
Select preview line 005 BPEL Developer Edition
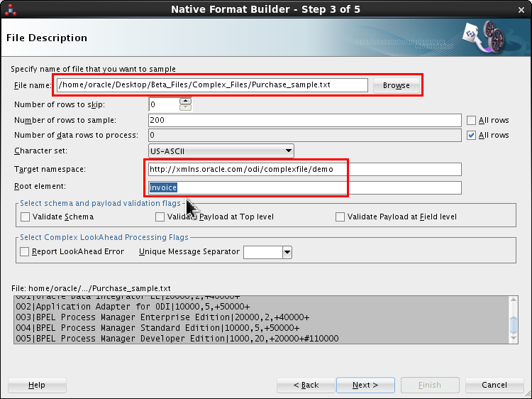[x=177, y=339]
